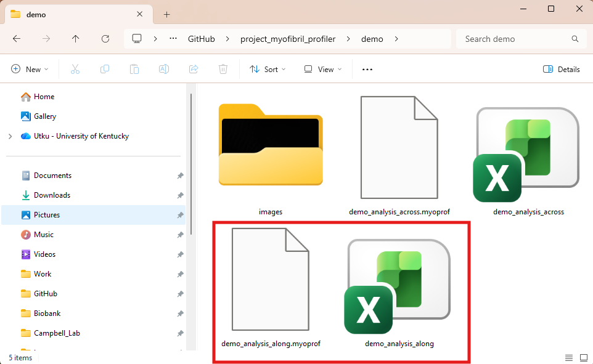Open See more toolbar options
The width and height of the screenshot is (593, 364).
pos(367,69)
